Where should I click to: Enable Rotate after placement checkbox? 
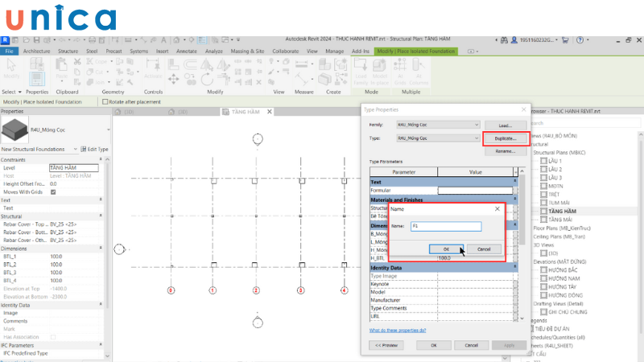pyautogui.click(x=103, y=102)
